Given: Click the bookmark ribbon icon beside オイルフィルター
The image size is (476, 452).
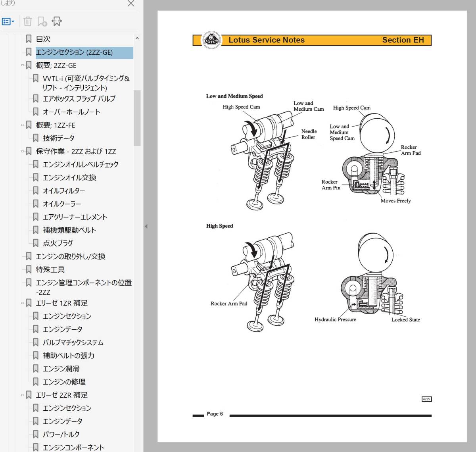Looking at the screenshot, I should coord(35,191).
